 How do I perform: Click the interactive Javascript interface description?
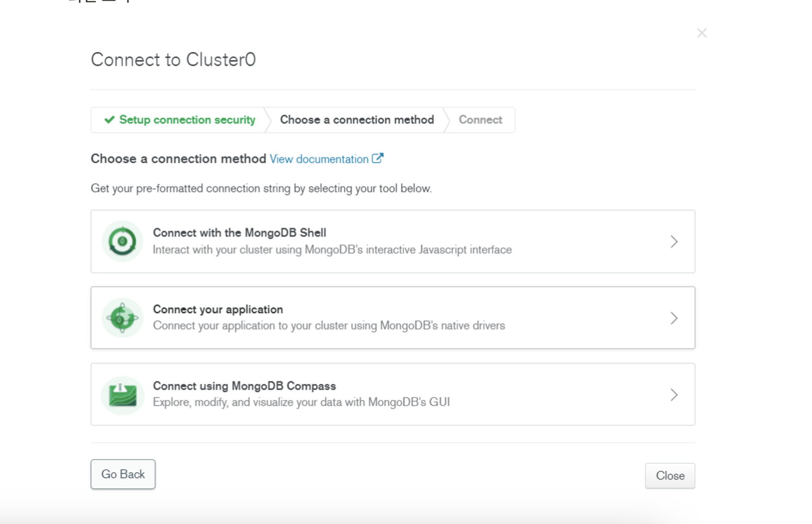point(332,250)
